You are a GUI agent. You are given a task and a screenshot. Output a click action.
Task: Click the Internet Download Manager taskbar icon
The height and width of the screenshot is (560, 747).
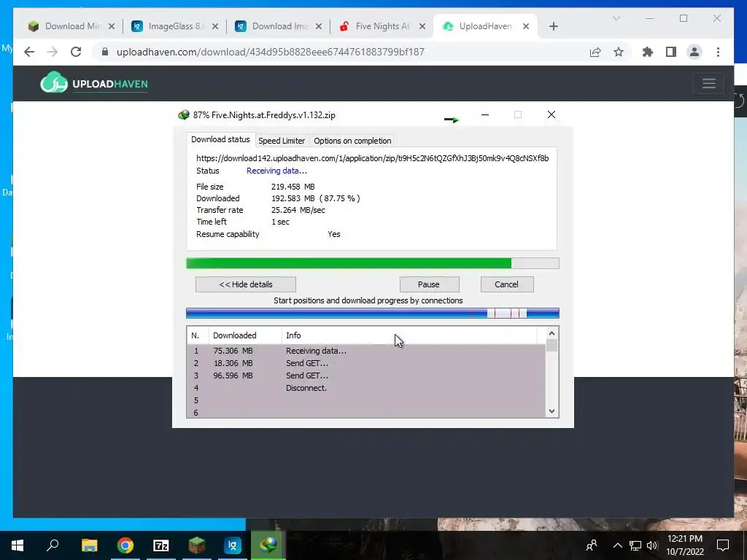268,545
